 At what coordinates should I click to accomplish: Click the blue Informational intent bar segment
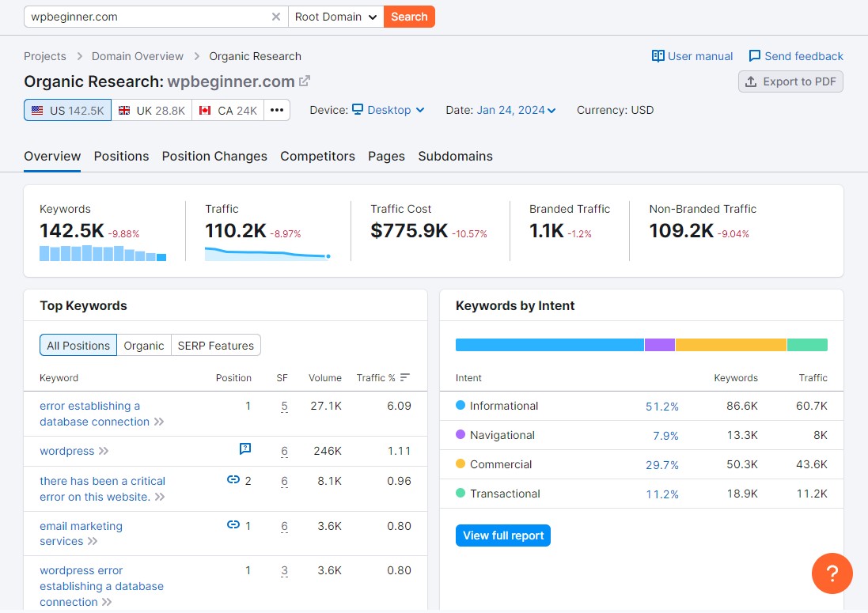550,345
